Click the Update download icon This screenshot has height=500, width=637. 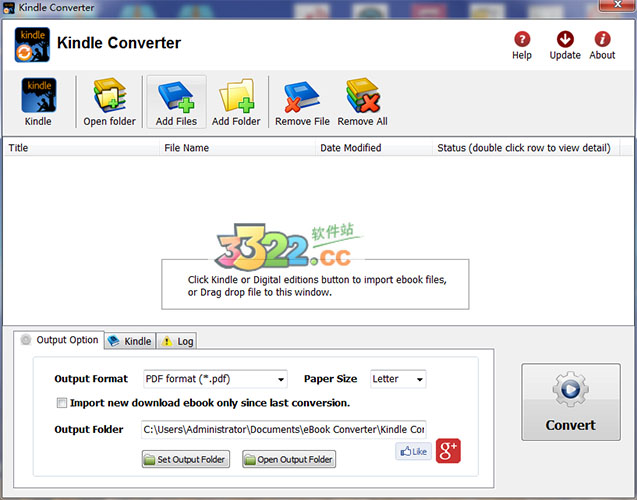pos(565,45)
